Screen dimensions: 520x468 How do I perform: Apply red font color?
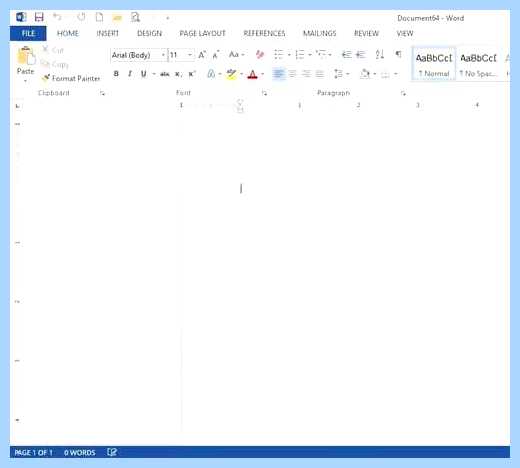pos(252,74)
